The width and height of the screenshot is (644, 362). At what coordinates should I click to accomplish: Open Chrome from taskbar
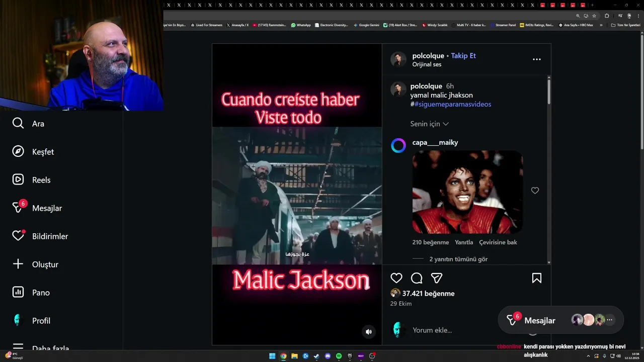click(283, 356)
